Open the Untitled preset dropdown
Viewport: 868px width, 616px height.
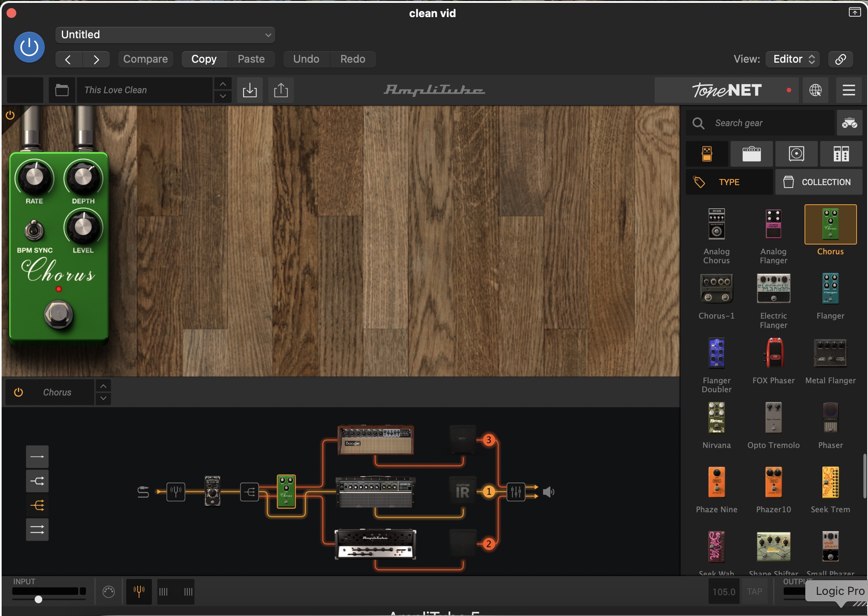[165, 35]
